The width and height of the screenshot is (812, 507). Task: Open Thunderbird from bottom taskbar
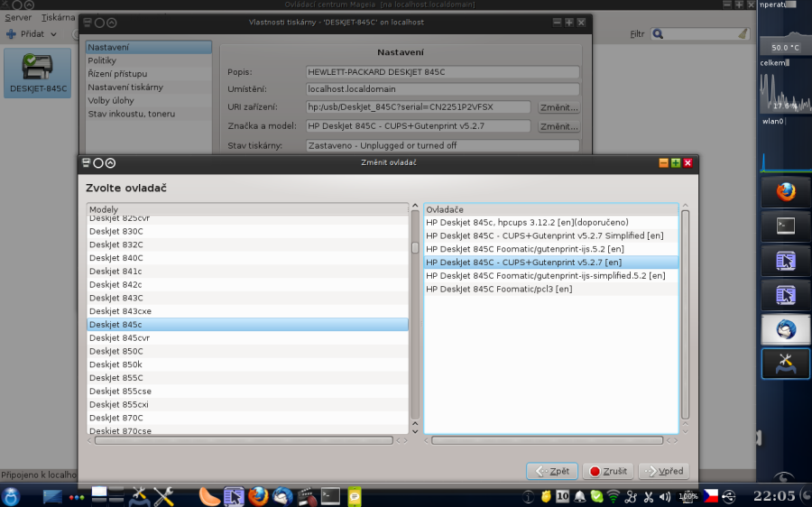(282, 496)
